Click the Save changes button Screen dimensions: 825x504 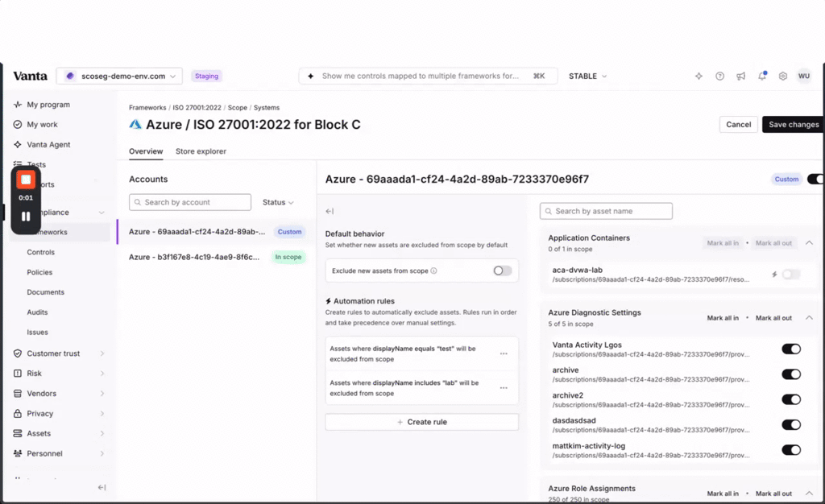[x=794, y=125]
